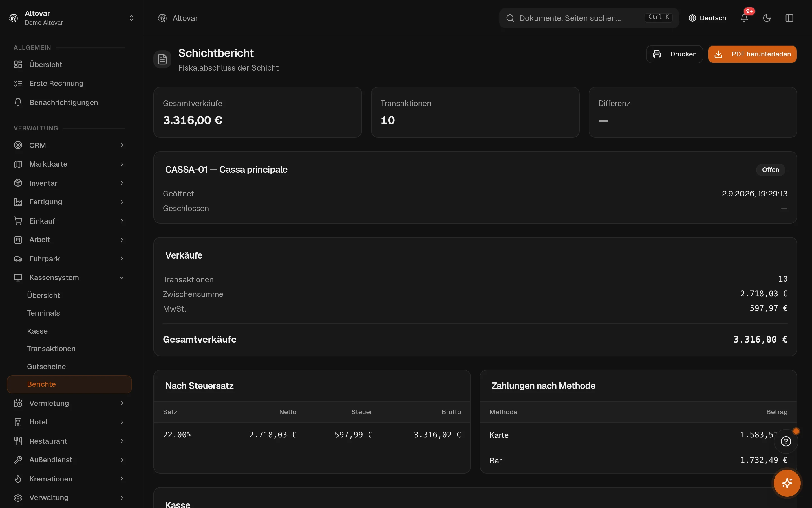Click the search magnifier icon
Screen dimensions: 812x508
pos(510,18)
